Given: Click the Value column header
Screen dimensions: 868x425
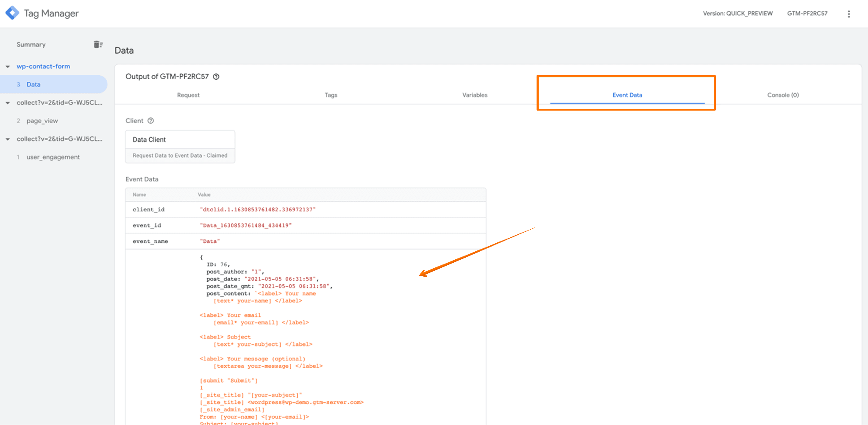Looking at the screenshot, I should coord(204,195).
